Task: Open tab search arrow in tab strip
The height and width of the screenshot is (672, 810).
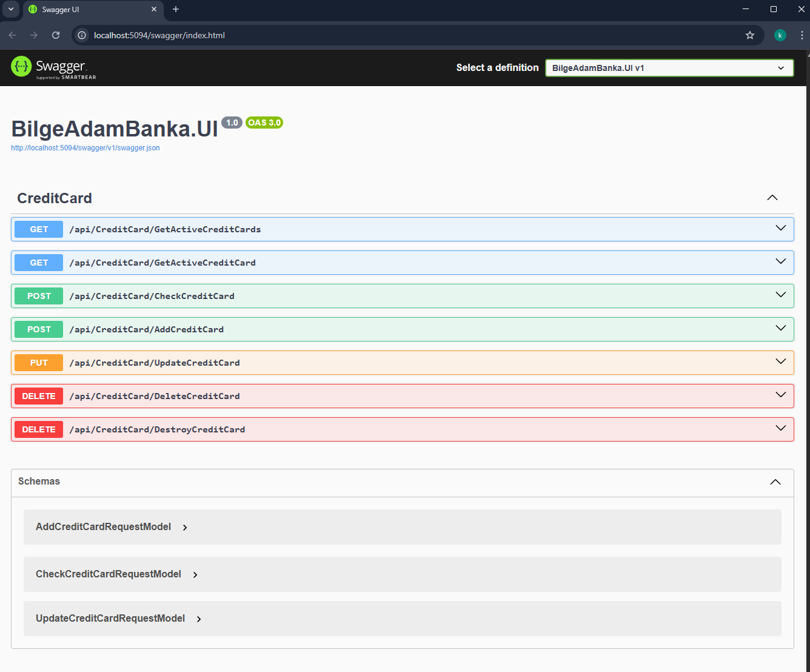Action: point(11,9)
